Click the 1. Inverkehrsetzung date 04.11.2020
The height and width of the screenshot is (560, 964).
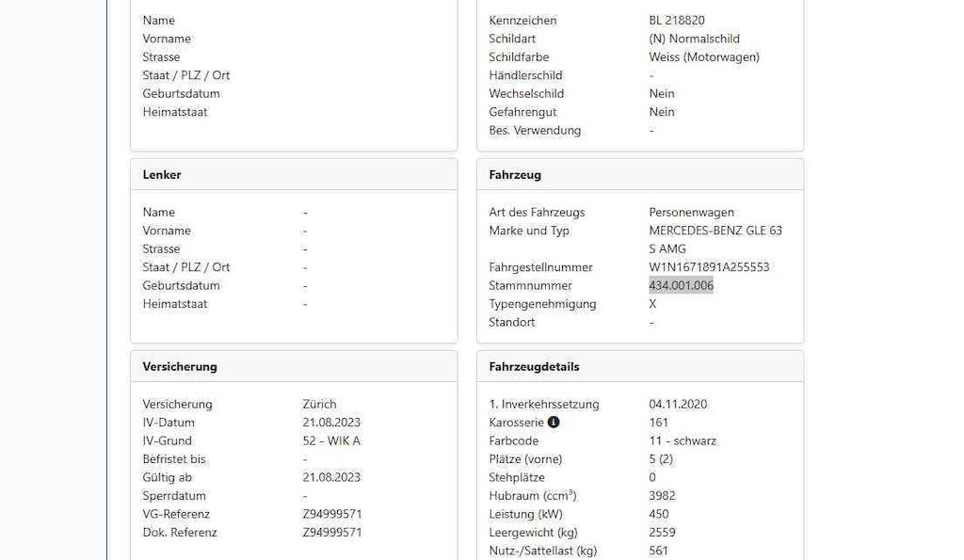[678, 405]
